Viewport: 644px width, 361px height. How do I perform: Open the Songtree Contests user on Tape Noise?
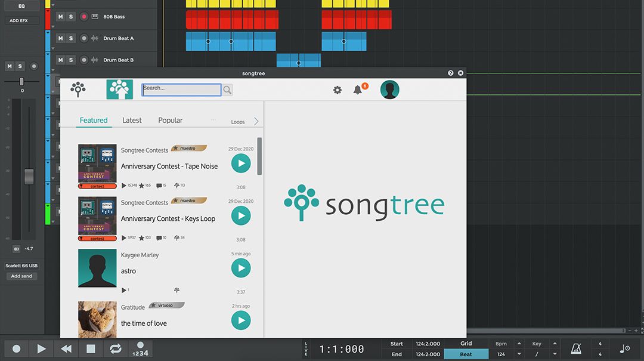pos(144,150)
